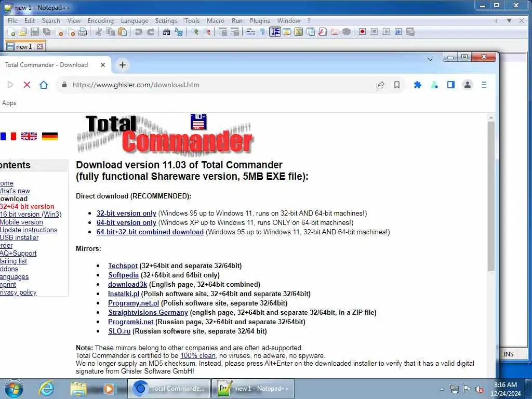Open USB installer sidebar link

click(19, 237)
